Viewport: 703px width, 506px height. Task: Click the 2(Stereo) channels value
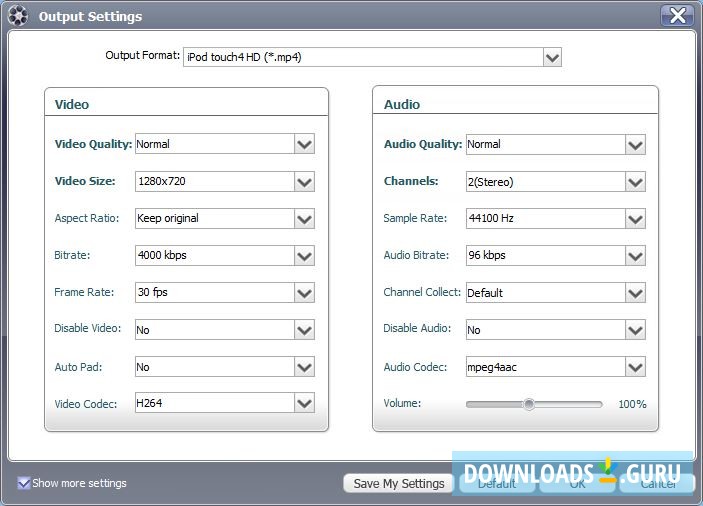tap(490, 182)
